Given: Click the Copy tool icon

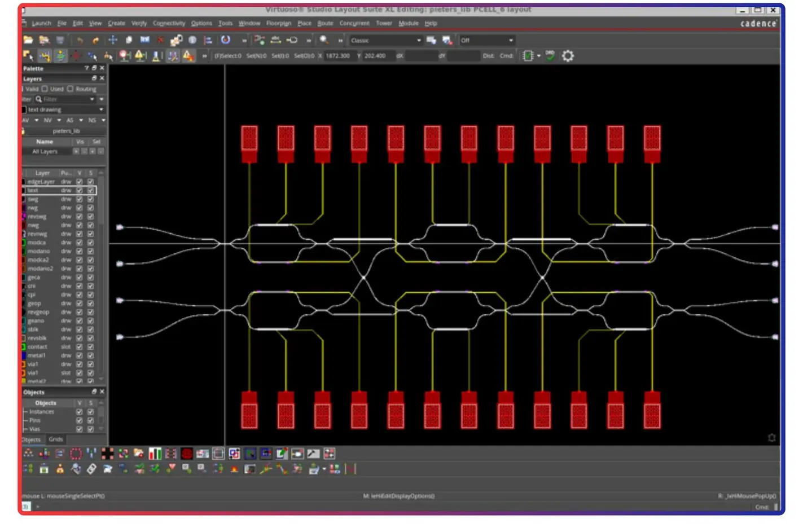Looking at the screenshot, I should [x=129, y=40].
